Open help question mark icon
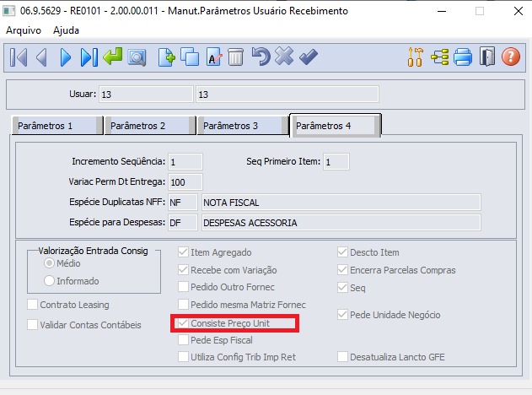The height and width of the screenshot is (395, 532). pyautogui.click(x=511, y=57)
